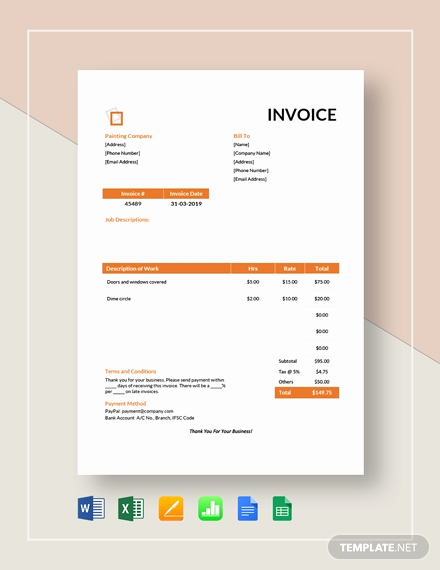This screenshot has width=440, height=570.
Task: Click the Hrs column header
Action: pos(253,268)
